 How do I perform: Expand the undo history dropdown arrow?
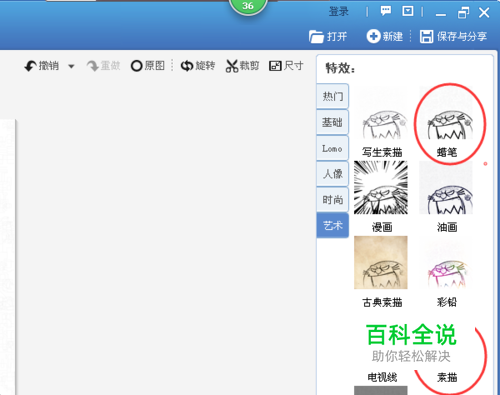(x=71, y=66)
